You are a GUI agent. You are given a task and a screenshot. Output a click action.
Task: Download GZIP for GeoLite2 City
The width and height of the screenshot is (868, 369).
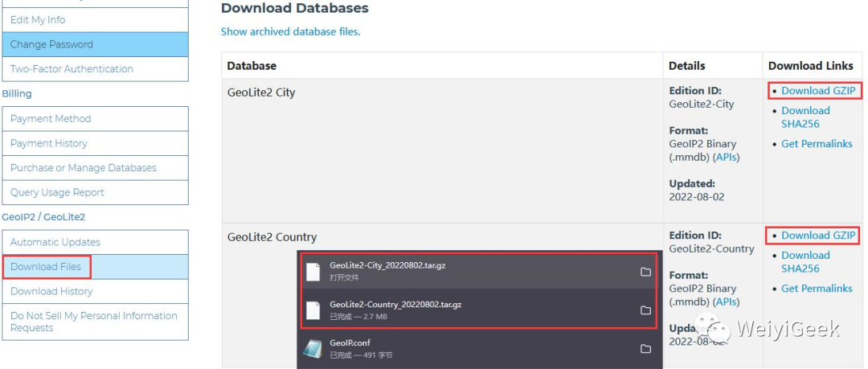point(818,91)
